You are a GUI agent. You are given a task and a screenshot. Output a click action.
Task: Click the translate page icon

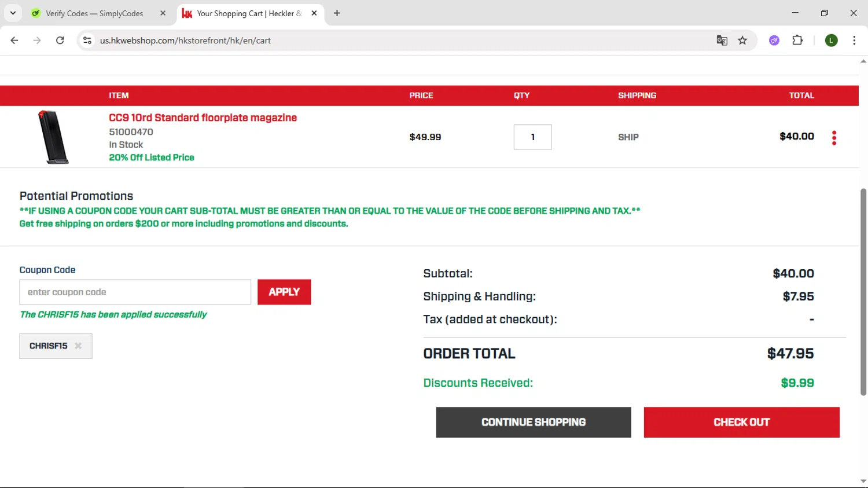722,41
